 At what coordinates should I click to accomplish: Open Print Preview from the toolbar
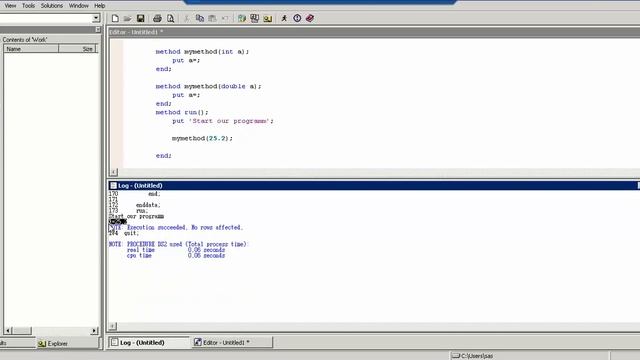[170, 18]
